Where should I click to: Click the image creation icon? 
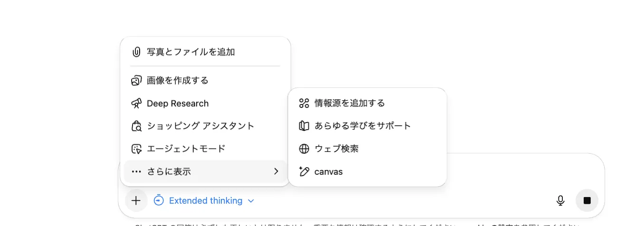coord(136,81)
